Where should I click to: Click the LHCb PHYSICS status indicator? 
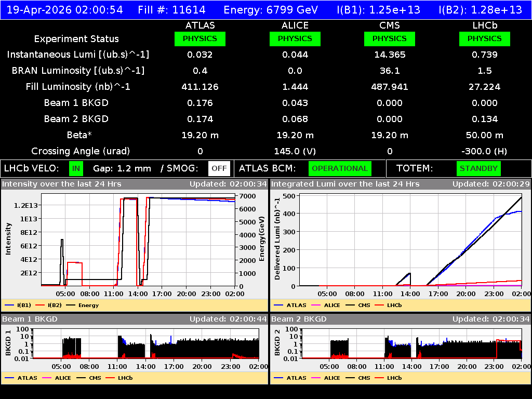point(485,38)
